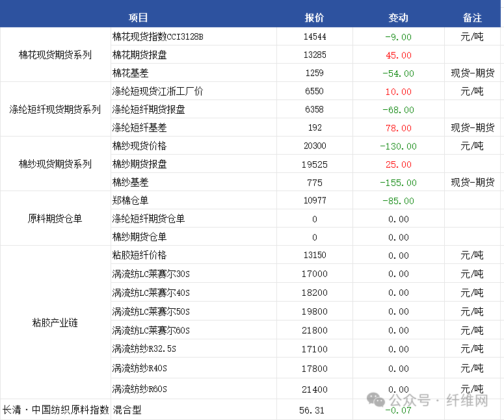The width and height of the screenshot is (504, 420).
Task: Select the 涤纶短纤现货期货系列 category cell
Action: [x=55, y=110]
